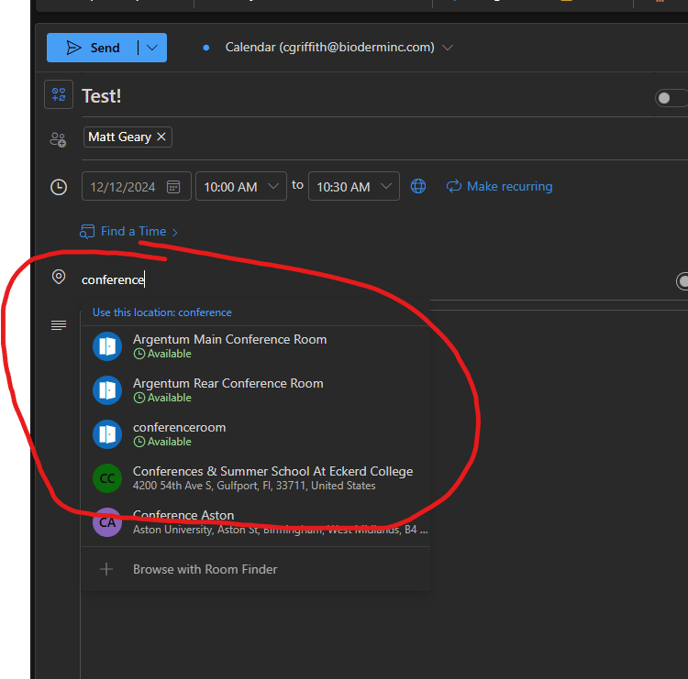Click Browse with Room Finder
Image resolution: width=688 pixels, height=679 pixels.
(255, 569)
